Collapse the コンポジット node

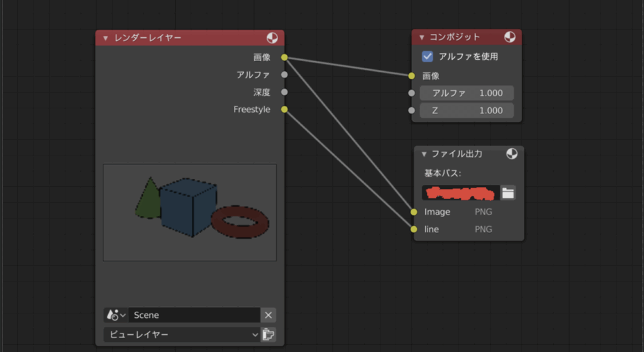click(422, 38)
